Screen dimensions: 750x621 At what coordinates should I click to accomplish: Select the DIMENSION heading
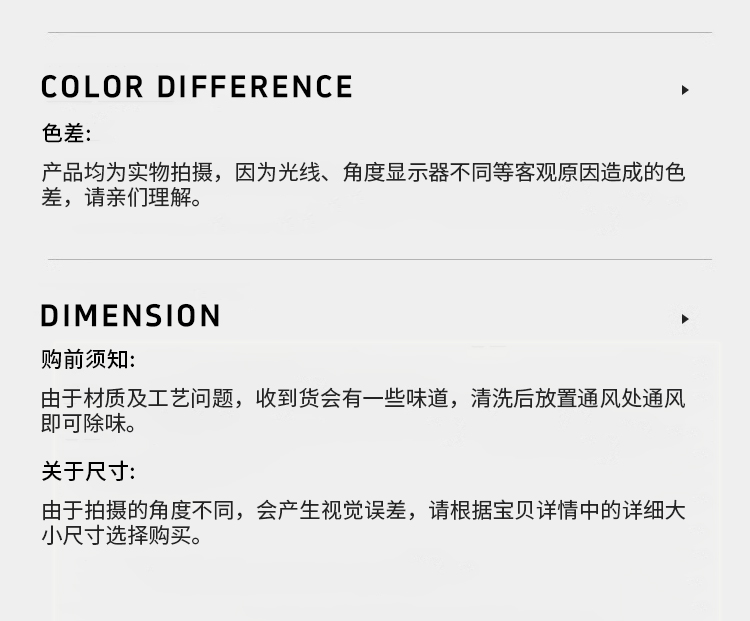[x=130, y=317]
